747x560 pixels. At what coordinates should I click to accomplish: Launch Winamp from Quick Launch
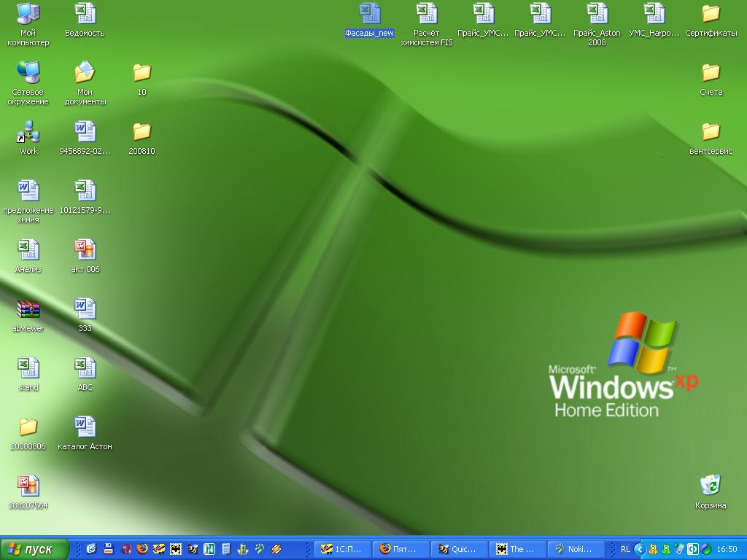tap(276, 549)
